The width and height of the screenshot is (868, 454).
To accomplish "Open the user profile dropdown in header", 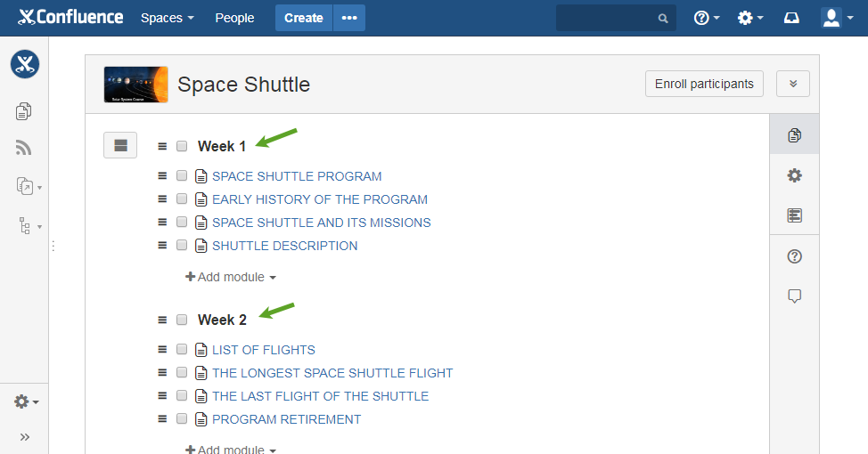I will (x=837, y=18).
